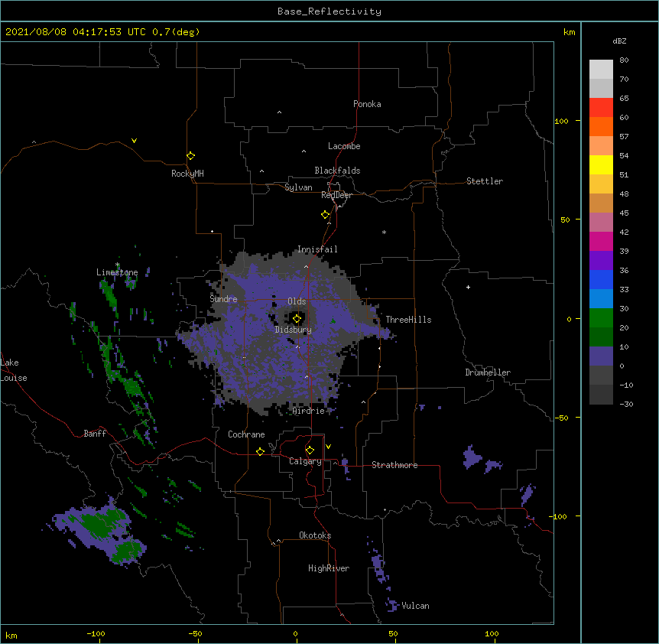Click the RockyMH label

(187, 174)
